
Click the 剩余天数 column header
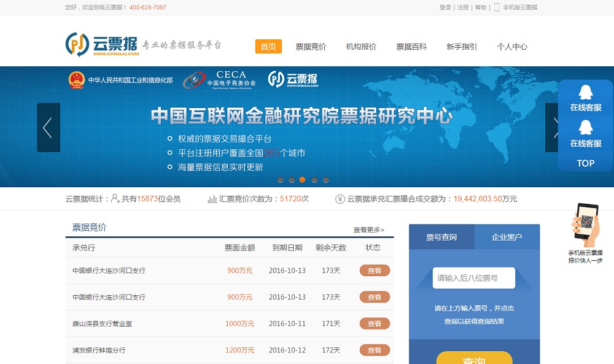point(331,248)
